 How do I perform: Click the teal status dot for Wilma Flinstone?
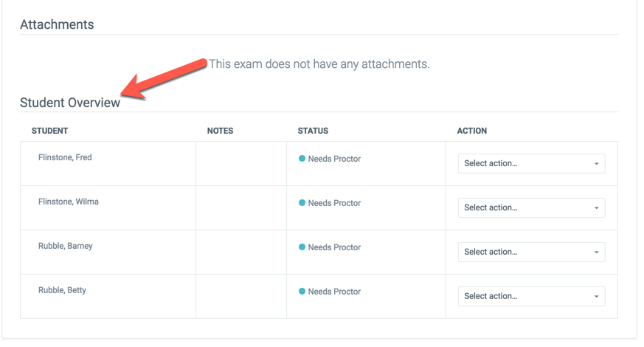coord(302,203)
